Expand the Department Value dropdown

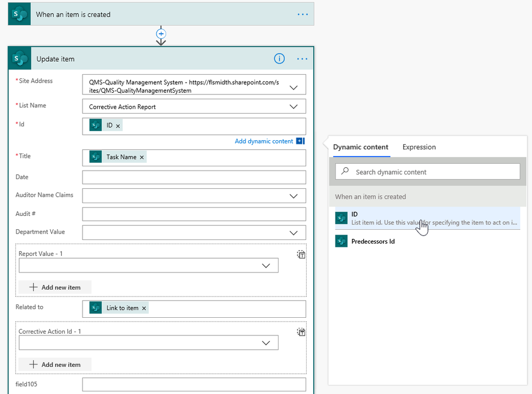click(x=293, y=233)
